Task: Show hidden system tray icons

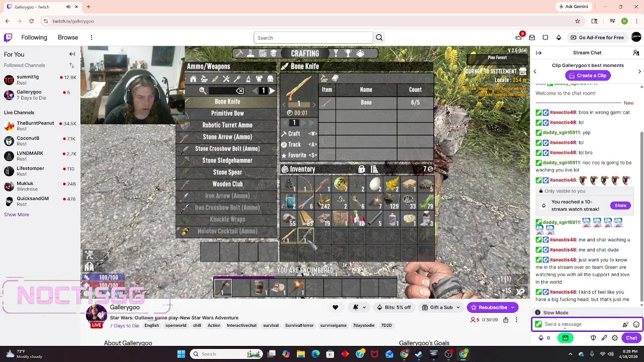Action: pos(571,354)
